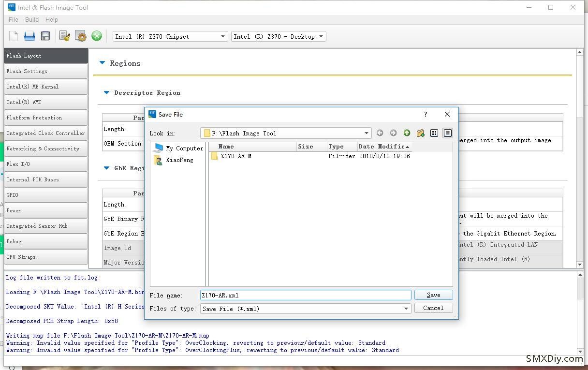This screenshot has height=370, width=588.
Task: Select the Integrated Clock Controller tab
Action: 46,133
